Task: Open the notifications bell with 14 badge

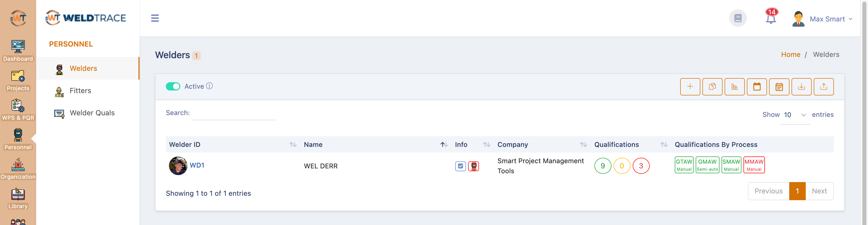Action: point(771,18)
